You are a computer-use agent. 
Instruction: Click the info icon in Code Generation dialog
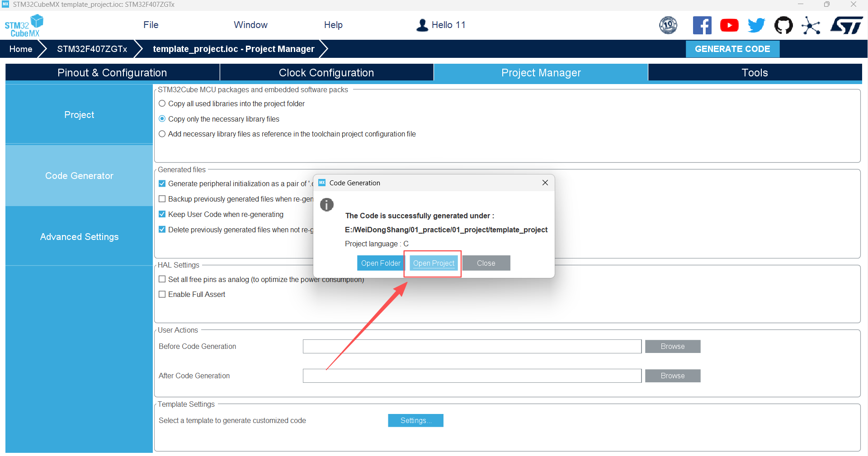point(327,205)
